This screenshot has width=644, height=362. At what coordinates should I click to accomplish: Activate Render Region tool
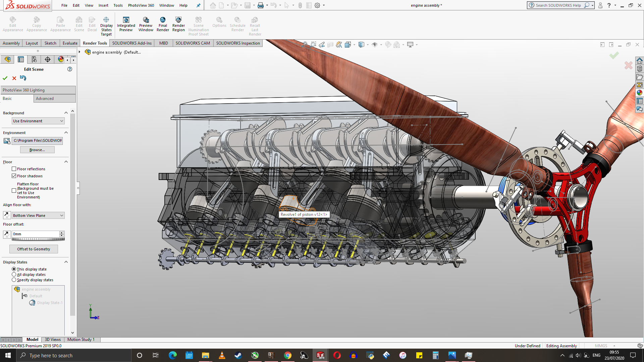coord(178,24)
